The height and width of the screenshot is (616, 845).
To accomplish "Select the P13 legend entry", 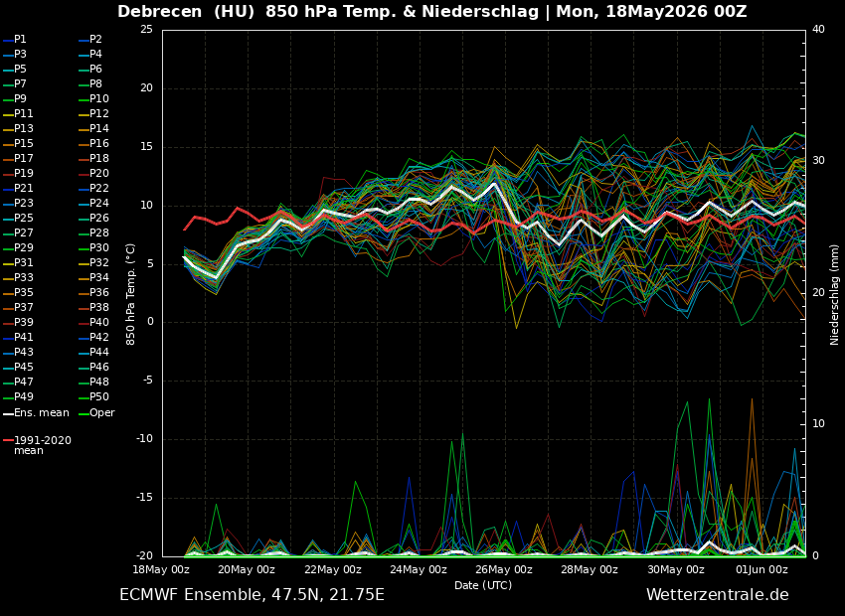I will click(x=18, y=128).
